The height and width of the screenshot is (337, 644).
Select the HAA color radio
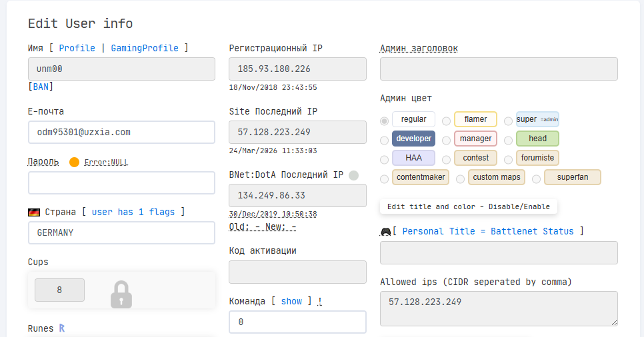pos(385,160)
